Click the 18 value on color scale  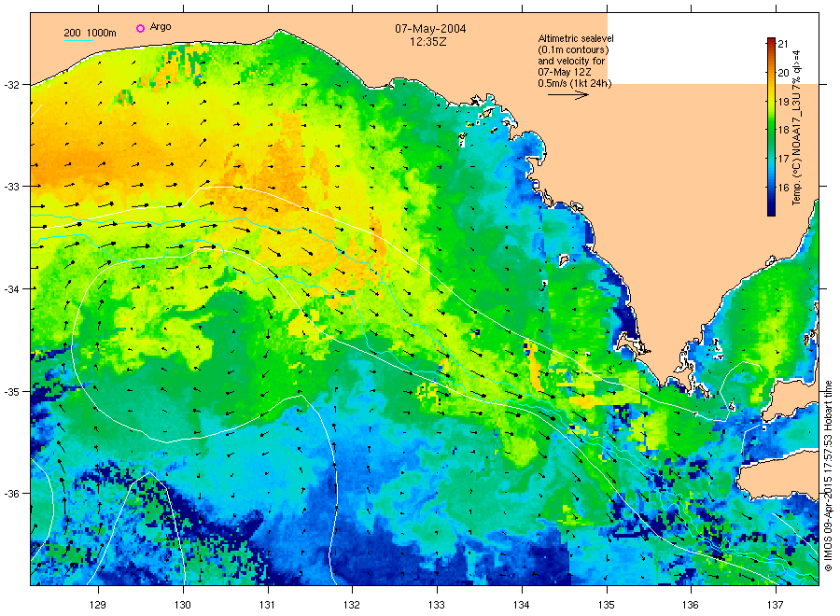(x=783, y=130)
